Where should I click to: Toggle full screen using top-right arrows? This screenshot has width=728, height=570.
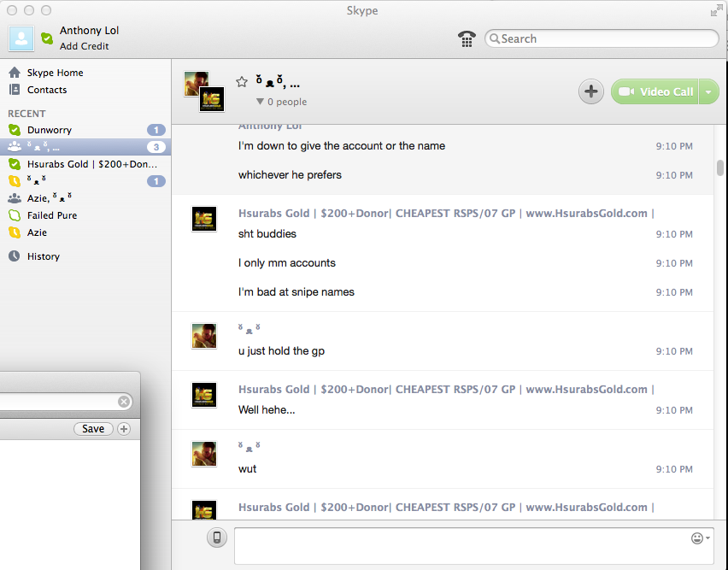(716, 10)
